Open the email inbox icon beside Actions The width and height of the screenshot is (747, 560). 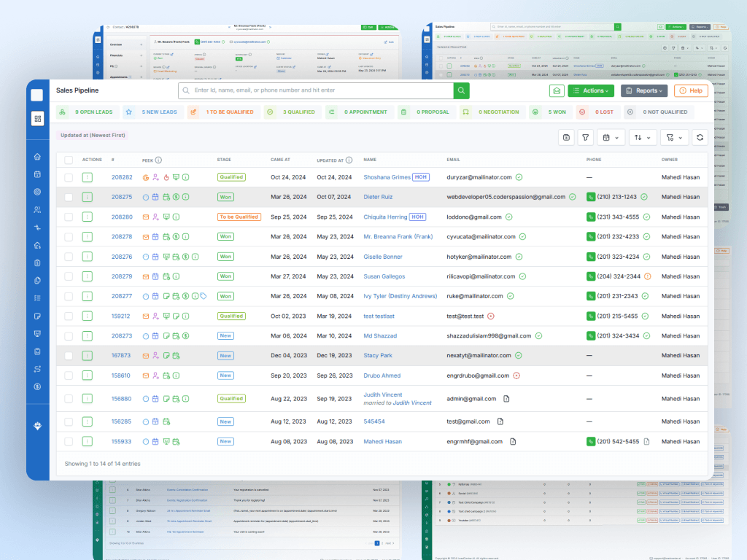tap(557, 90)
